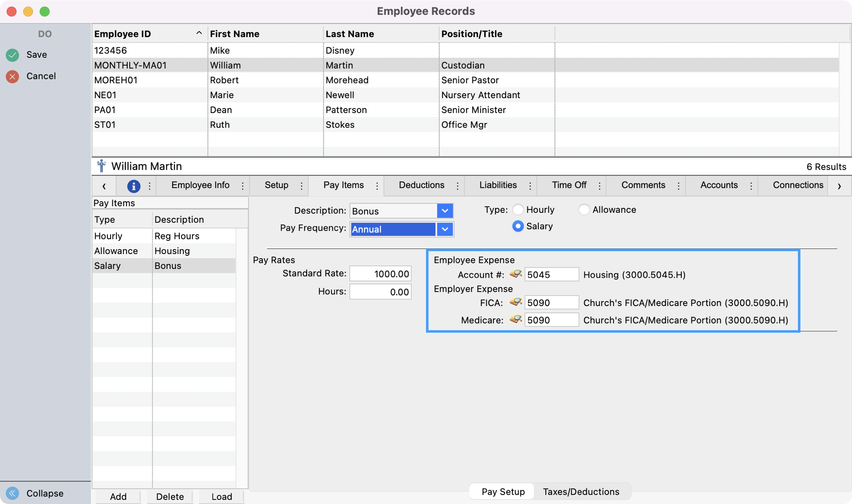Select the Housing allowance row in Pay Items

point(164,251)
